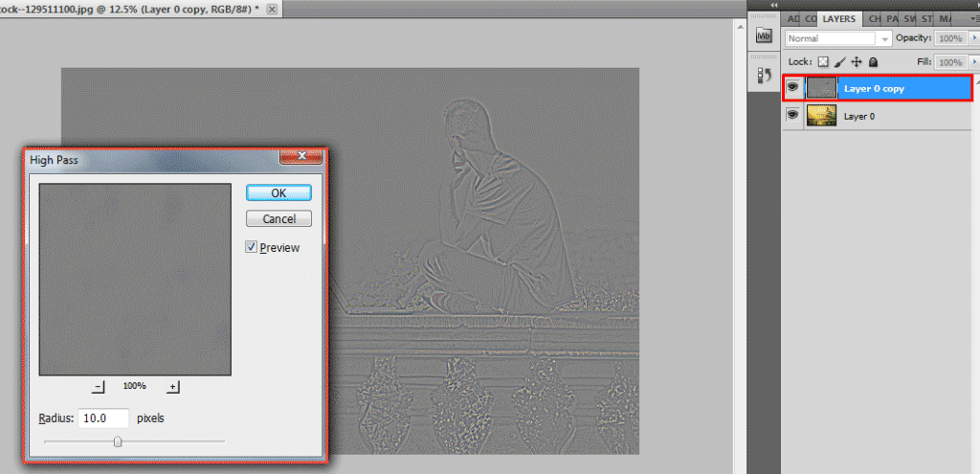This screenshot has height=474, width=980.
Task: Enable lock position move icon
Action: coord(857,62)
